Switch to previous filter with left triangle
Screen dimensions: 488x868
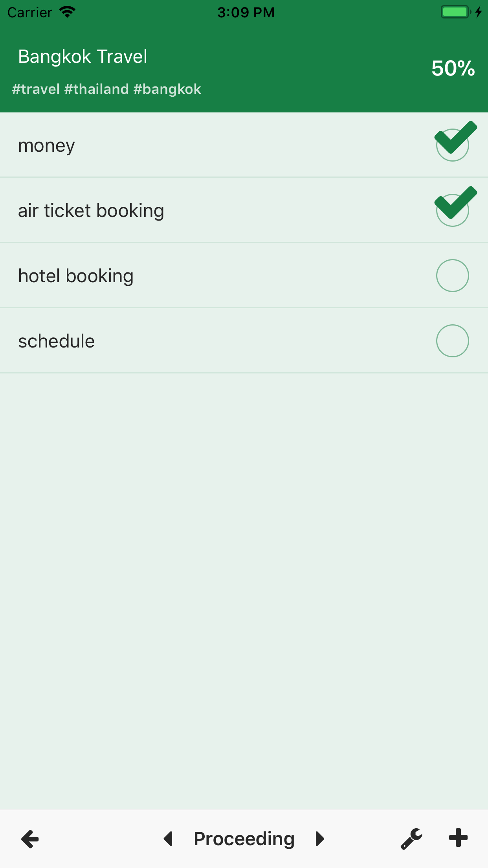click(x=169, y=839)
